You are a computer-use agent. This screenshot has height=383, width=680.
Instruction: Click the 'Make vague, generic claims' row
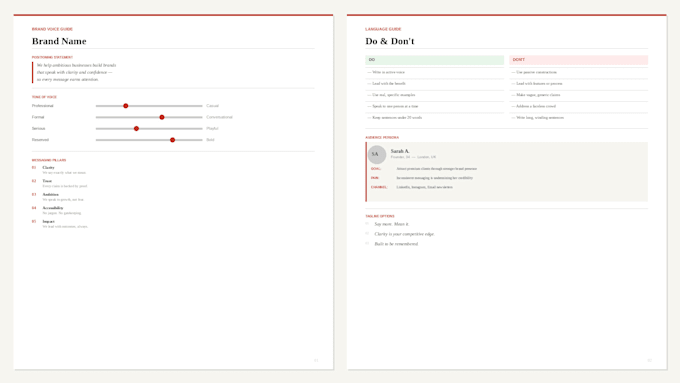coord(579,95)
